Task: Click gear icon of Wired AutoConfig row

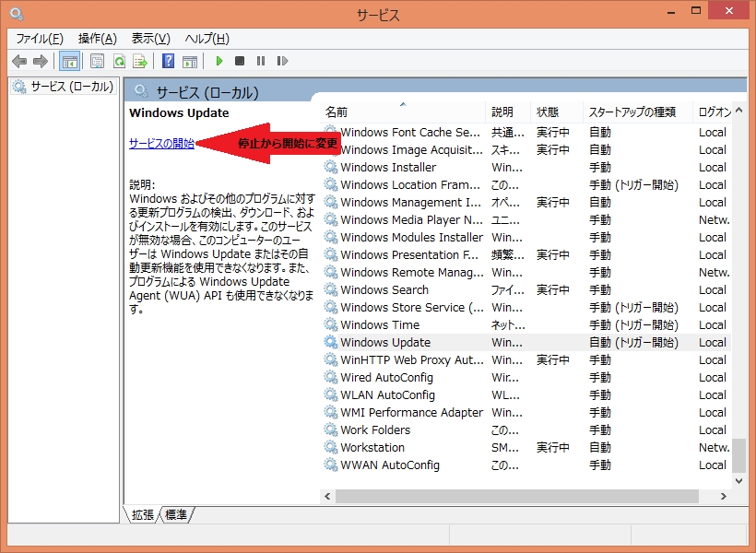Action: [331, 377]
